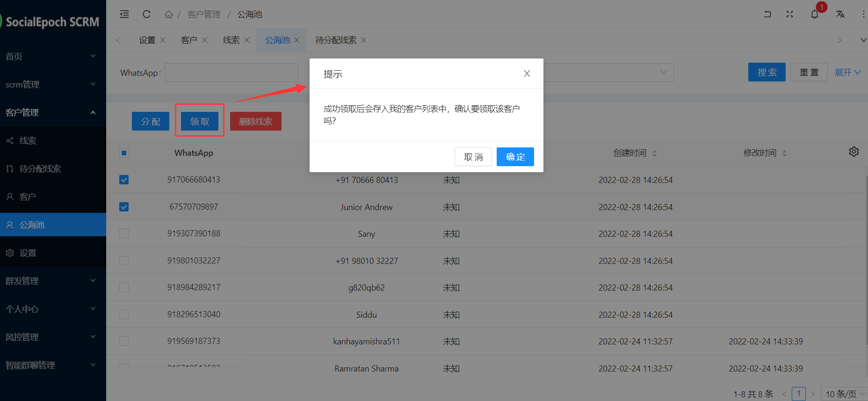Close the 待分配线索 tab
This screenshot has height=401, width=868.
(x=363, y=40)
